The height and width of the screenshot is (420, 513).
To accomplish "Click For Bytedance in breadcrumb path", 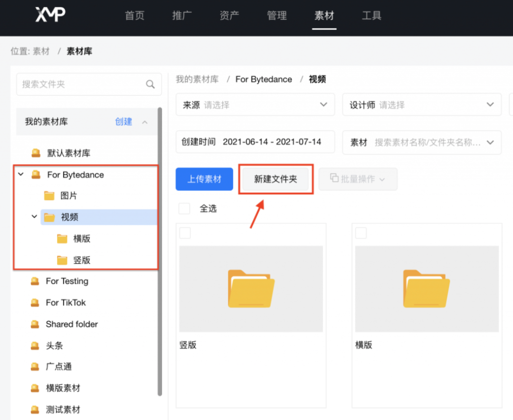I will tap(264, 79).
